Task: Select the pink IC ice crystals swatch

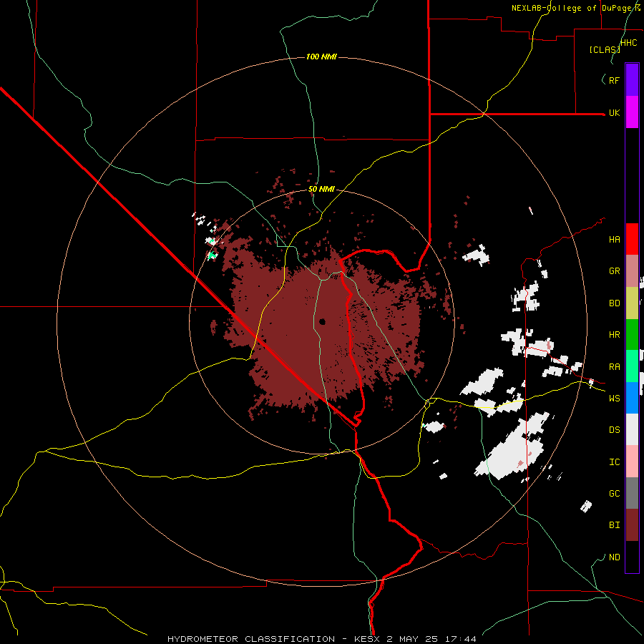Action: coord(632,462)
